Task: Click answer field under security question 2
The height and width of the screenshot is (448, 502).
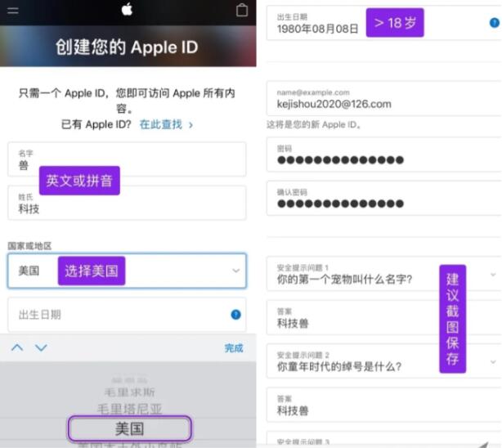Action: pyautogui.click(x=384, y=405)
